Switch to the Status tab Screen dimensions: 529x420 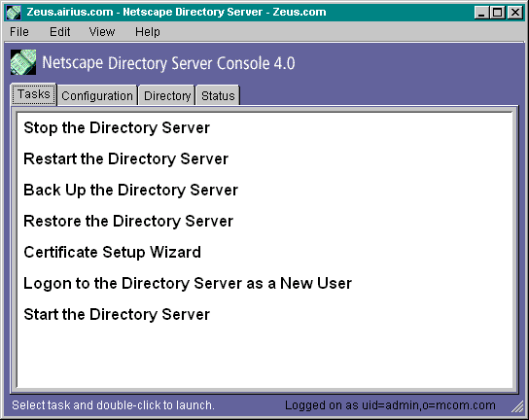(218, 96)
